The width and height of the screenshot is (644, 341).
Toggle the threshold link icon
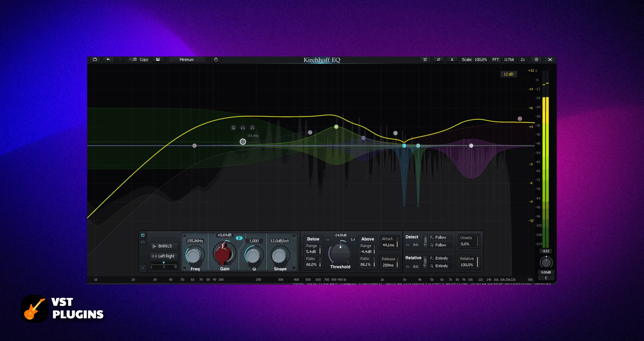click(x=328, y=240)
